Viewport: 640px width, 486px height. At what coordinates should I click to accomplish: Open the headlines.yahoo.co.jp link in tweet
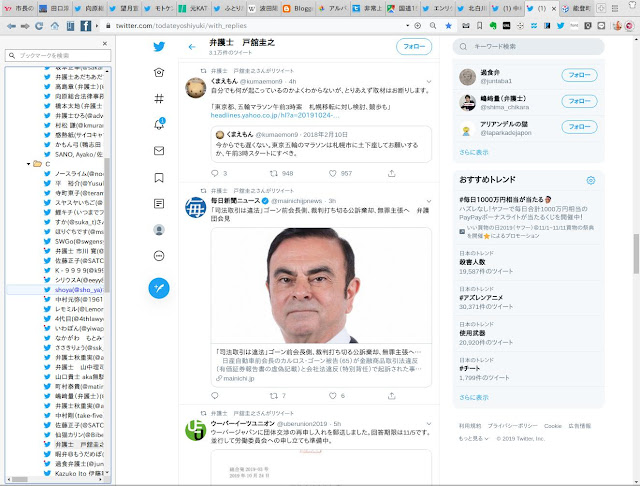tap(275, 115)
